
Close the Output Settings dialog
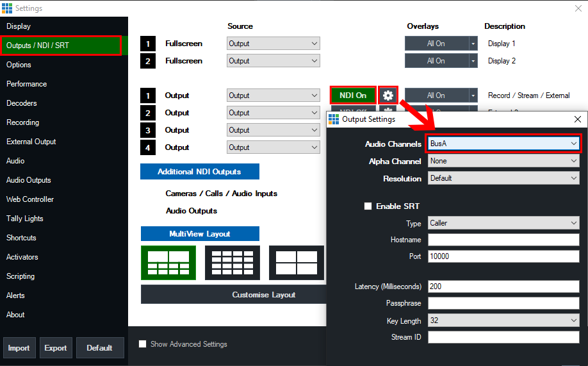(x=577, y=119)
